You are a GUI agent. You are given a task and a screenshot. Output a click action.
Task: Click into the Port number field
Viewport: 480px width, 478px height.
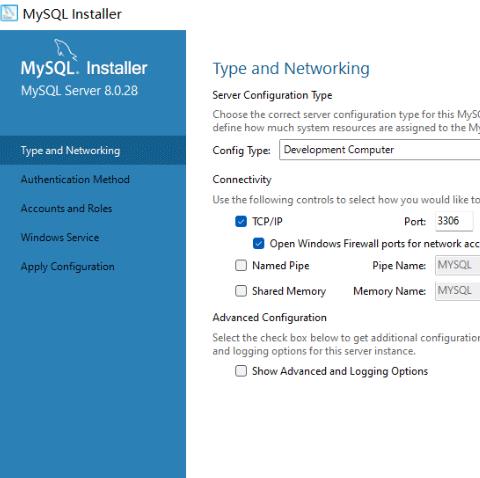click(x=454, y=221)
